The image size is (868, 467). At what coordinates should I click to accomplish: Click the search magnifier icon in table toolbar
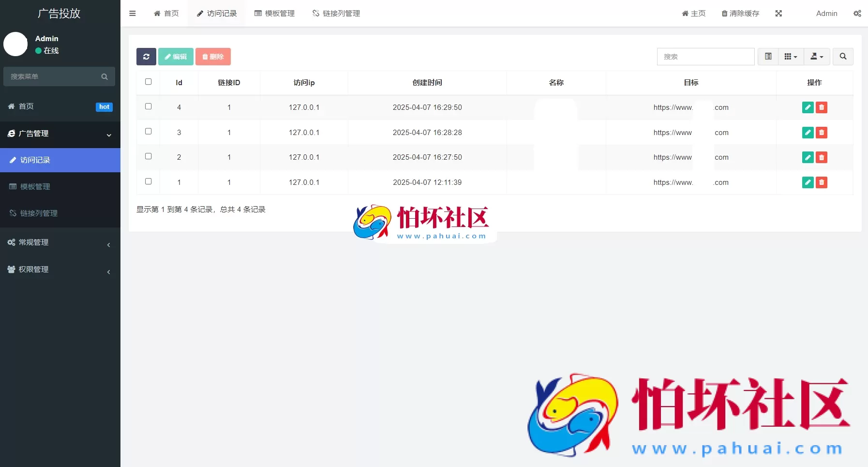tap(843, 57)
